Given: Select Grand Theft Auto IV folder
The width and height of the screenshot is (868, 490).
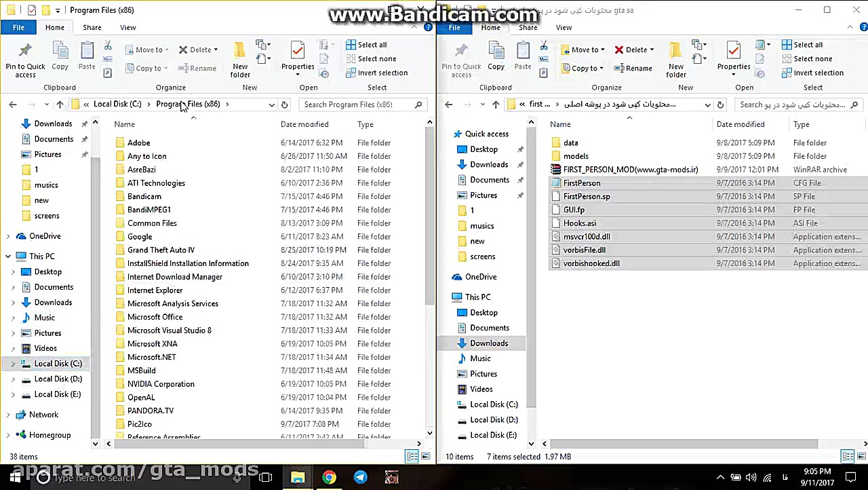Looking at the screenshot, I should [161, 250].
